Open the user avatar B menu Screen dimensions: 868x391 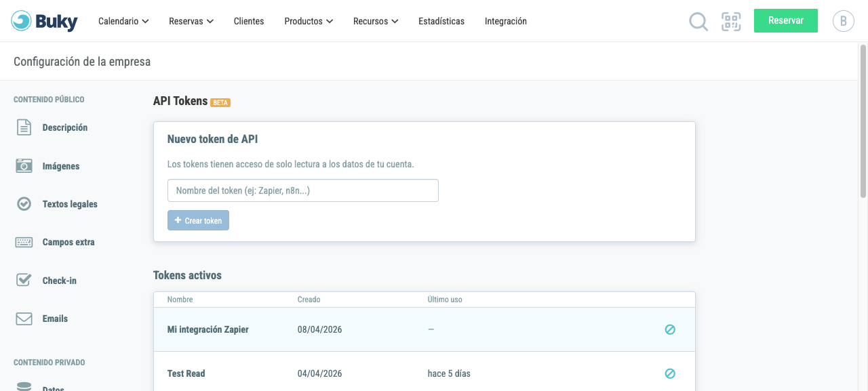coord(844,21)
